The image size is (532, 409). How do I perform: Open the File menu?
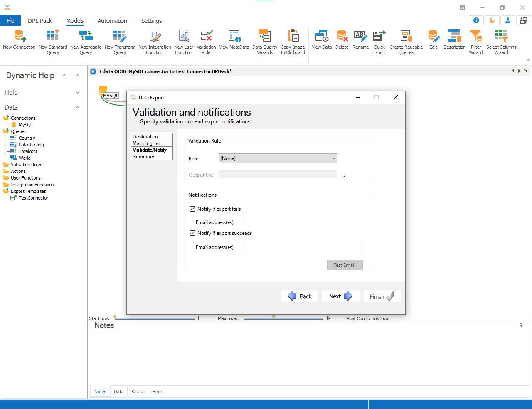coord(10,21)
